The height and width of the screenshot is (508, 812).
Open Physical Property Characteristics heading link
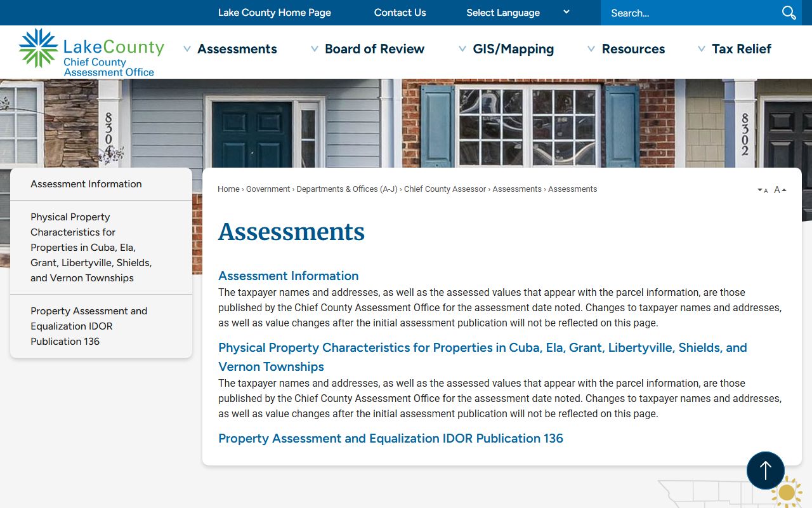[483, 357]
